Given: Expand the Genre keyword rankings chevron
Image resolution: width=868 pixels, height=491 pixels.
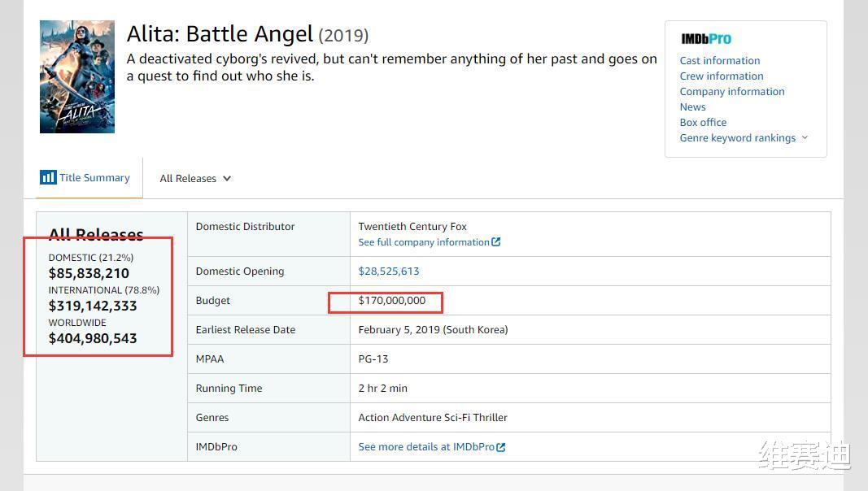Looking at the screenshot, I should pyautogui.click(x=805, y=137).
